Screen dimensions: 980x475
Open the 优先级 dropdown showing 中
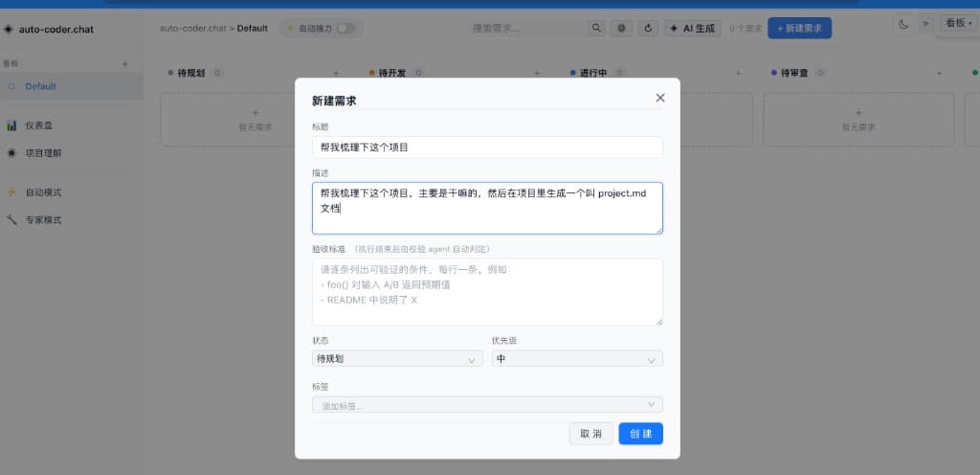point(577,359)
